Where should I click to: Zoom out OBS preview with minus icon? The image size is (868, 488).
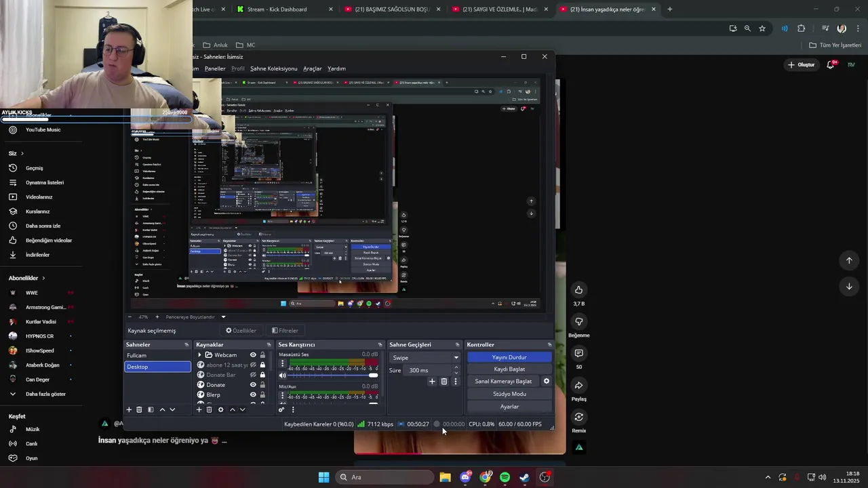130,317
